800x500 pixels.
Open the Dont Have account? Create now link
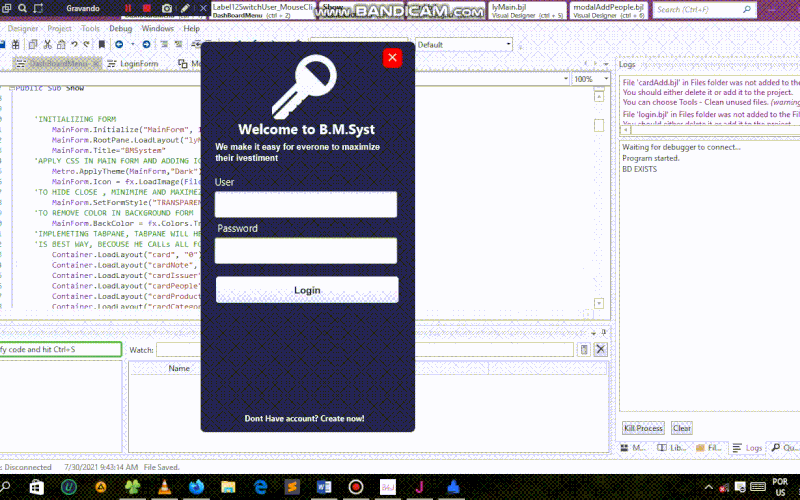pyautogui.click(x=305, y=418)
